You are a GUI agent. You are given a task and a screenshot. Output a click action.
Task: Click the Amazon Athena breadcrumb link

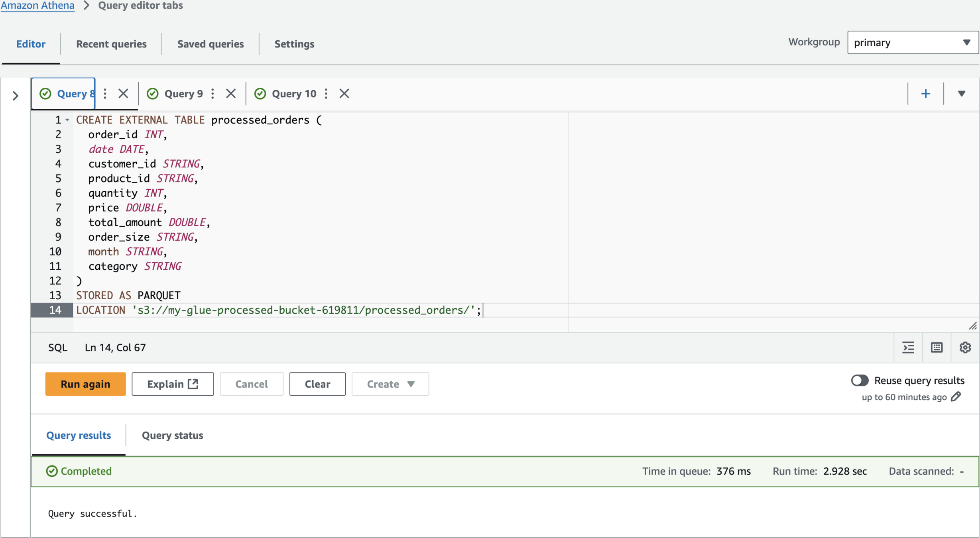pyautogui.click(x=37, y=6)
